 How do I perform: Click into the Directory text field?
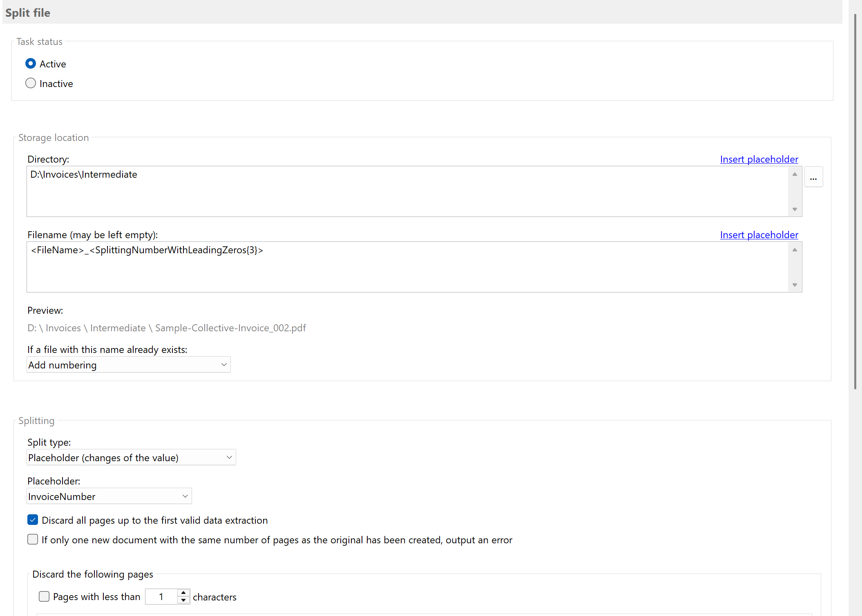pyautogui.click(x=406, y=191)
